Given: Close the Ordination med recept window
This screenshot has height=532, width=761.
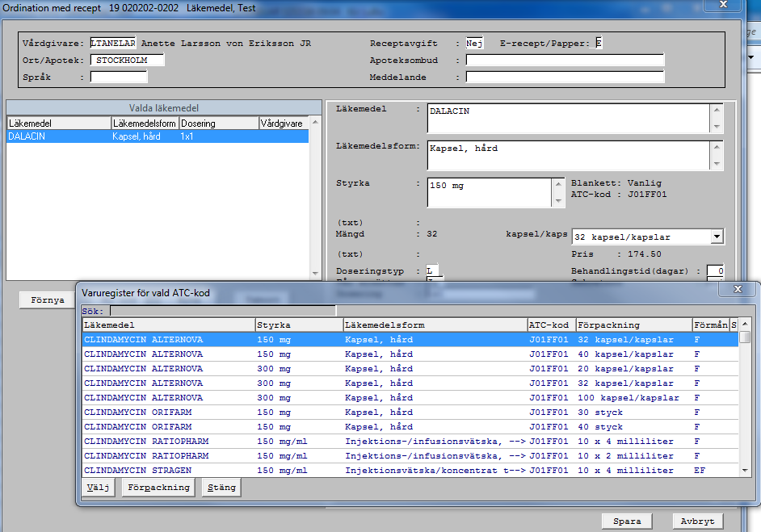Looking at the screenshot, I should pos(723,4).
